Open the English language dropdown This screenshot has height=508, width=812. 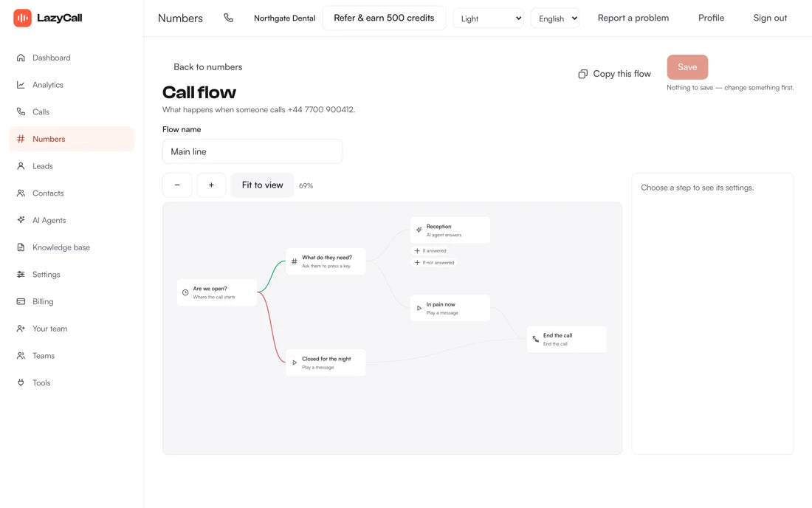click(x=555, y=18)
